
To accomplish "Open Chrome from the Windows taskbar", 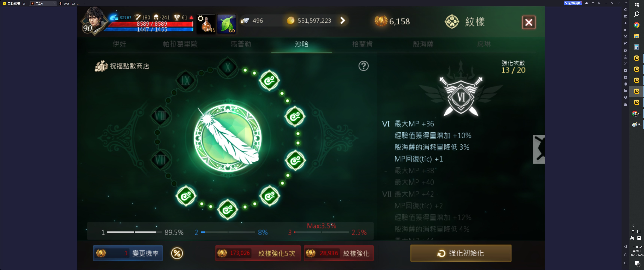I will point(637,25).
